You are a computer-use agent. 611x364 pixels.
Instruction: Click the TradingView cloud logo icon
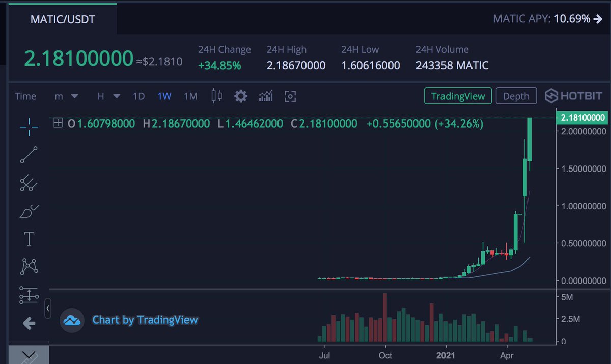[72, 320]
